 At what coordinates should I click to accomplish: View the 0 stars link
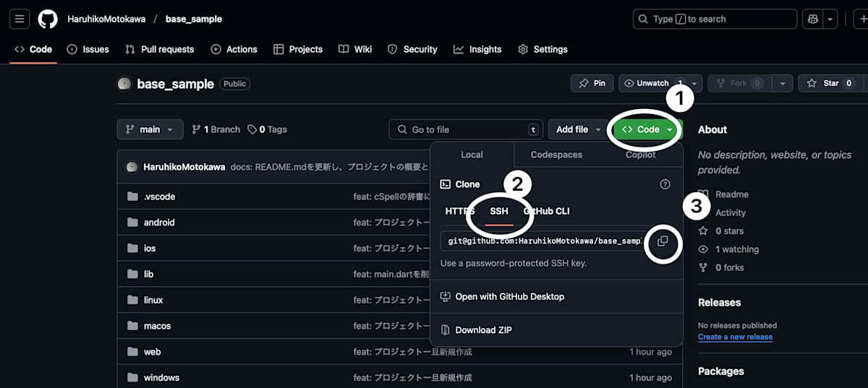click(729, 231)
